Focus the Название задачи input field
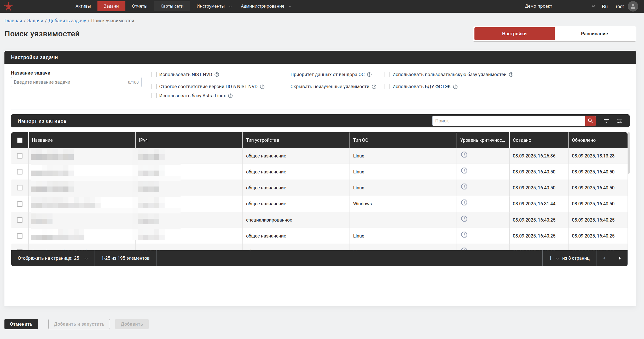Screen dimensions: 644x339 tap(76, 82)
